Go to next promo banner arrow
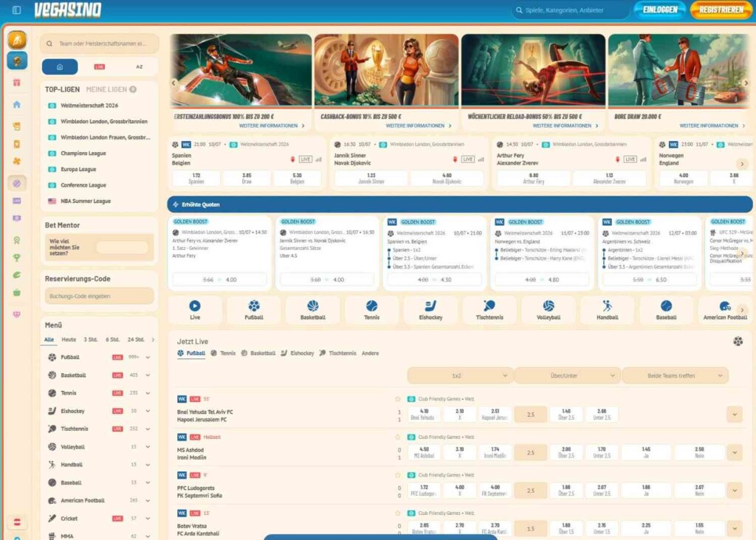The width and height of the screenshot is (756, 540). [746, 83]
